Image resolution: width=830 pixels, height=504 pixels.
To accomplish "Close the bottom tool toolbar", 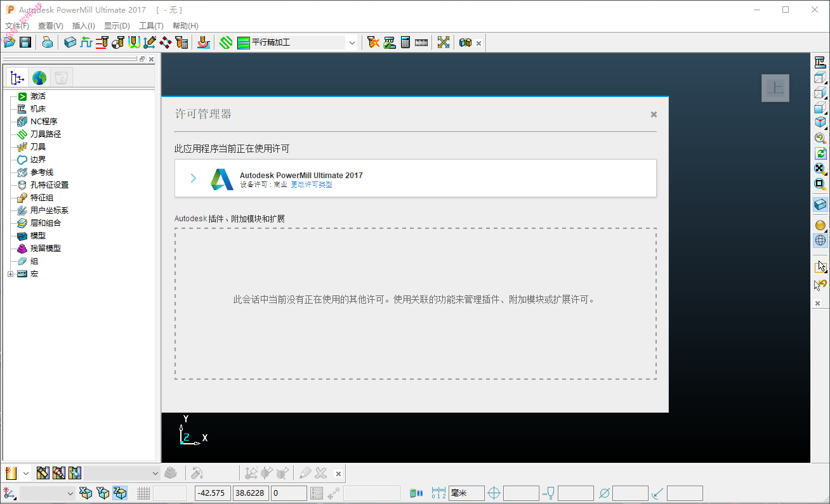I will [x=338, y=474].
